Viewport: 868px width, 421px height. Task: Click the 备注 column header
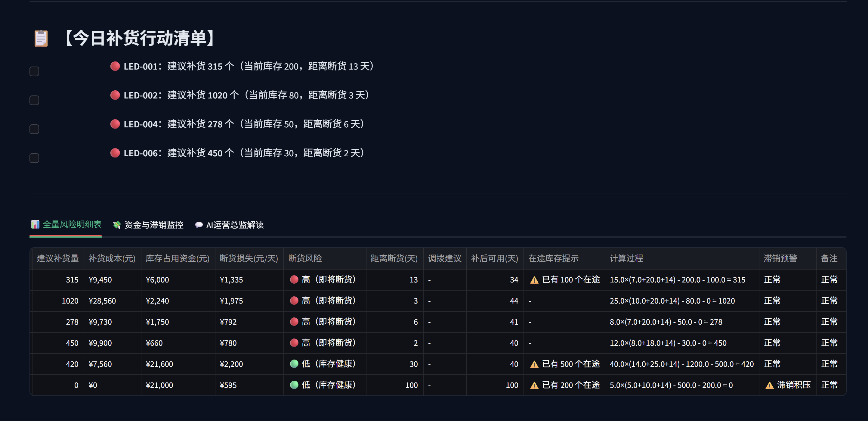[x=831, y=258]
